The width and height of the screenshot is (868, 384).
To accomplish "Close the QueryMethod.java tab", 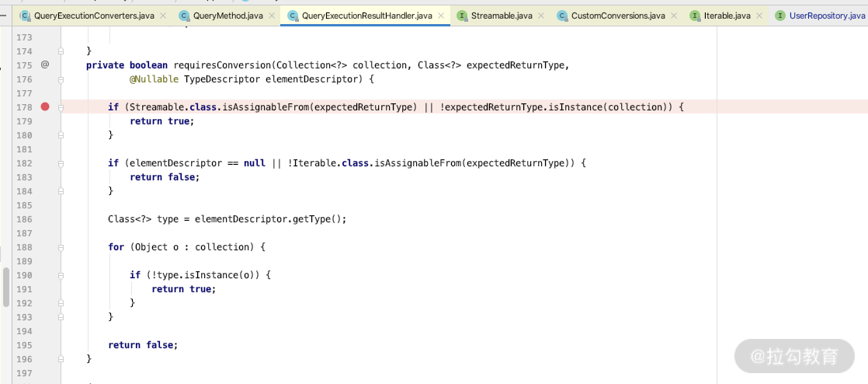I will pos(272,16).
